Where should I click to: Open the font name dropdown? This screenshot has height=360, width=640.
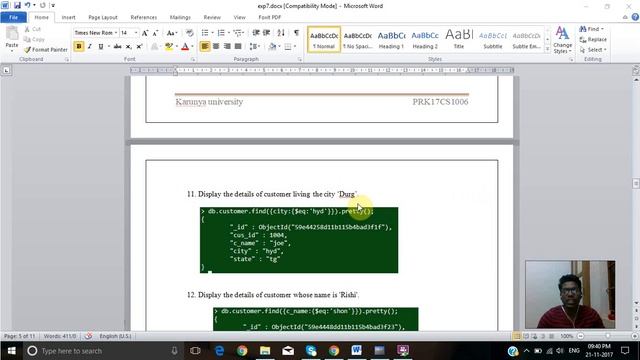(116, 33)
